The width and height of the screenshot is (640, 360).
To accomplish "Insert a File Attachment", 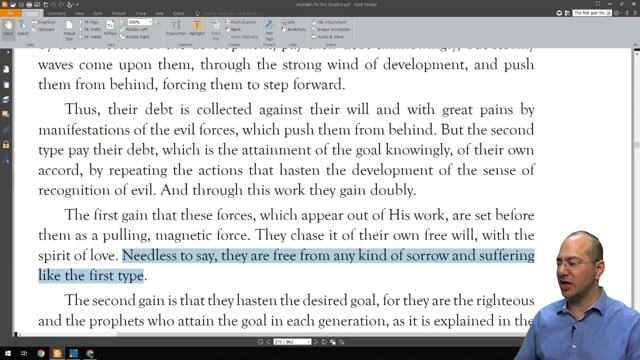I will click(x=329, y=22).
